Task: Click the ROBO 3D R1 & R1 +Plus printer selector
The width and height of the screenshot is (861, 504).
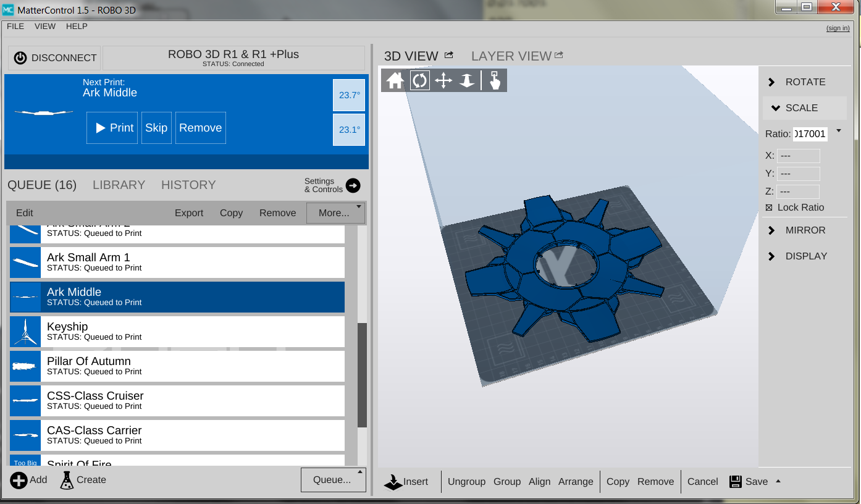Action: tap(233, 58)
